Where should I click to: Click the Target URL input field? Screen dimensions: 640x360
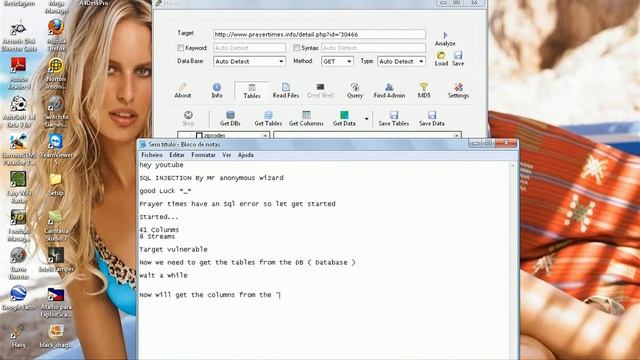319,34
